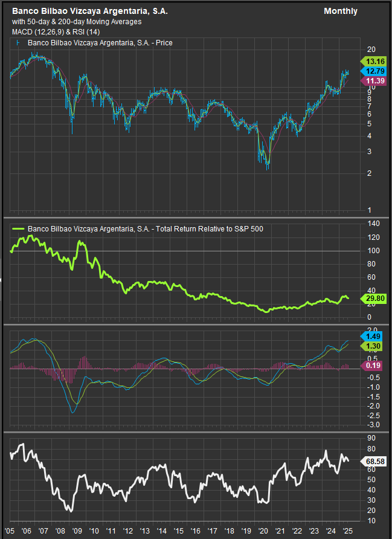
Task: Click the '10 year label on time axis
Action: point(94,531)
